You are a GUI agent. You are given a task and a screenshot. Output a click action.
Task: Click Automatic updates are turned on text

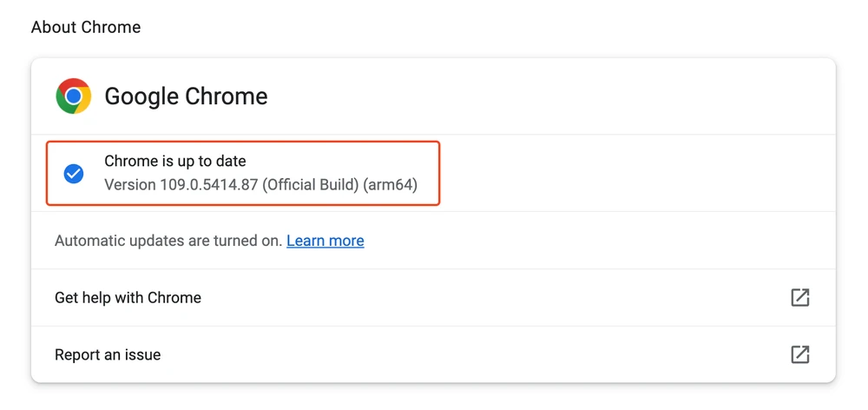[168, 241]
